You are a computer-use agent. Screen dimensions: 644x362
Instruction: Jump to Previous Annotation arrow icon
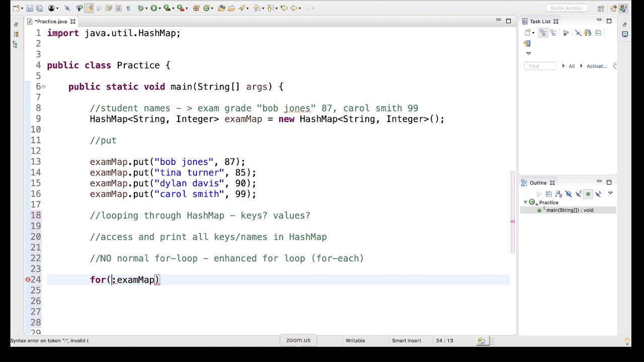pyautogui.click(x=271, y=8)
